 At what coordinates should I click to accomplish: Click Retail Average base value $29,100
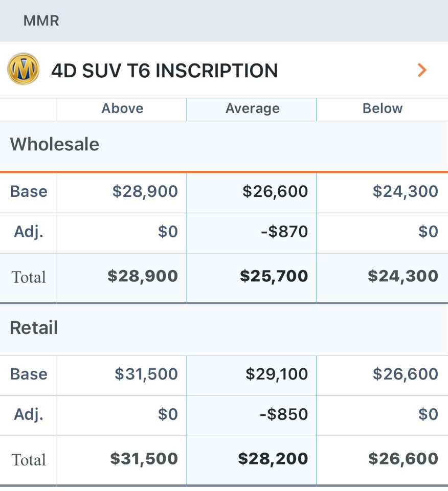pyautogui.click(x=277, y=374)
